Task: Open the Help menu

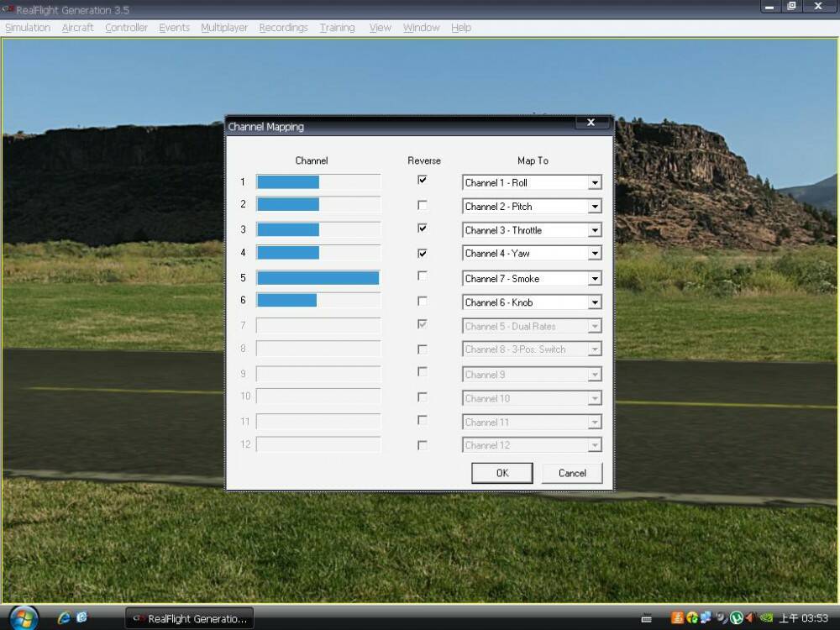Action: [460, 28]
